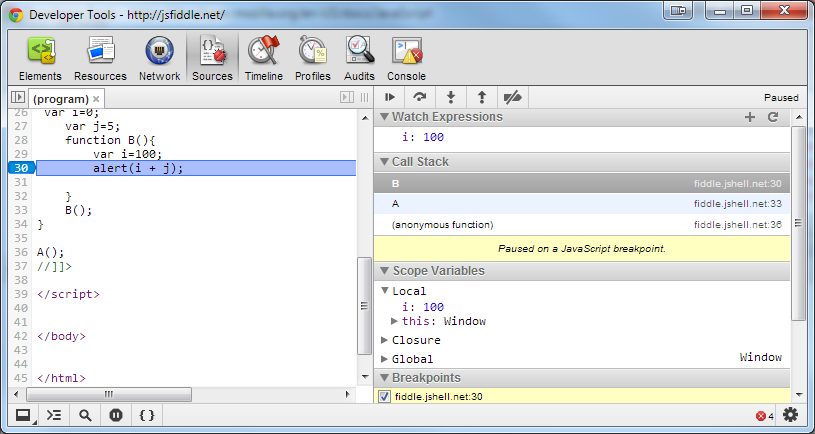Resume script execution
The width and height of the screenshot is (815, 434).
[x=390, y=97]
